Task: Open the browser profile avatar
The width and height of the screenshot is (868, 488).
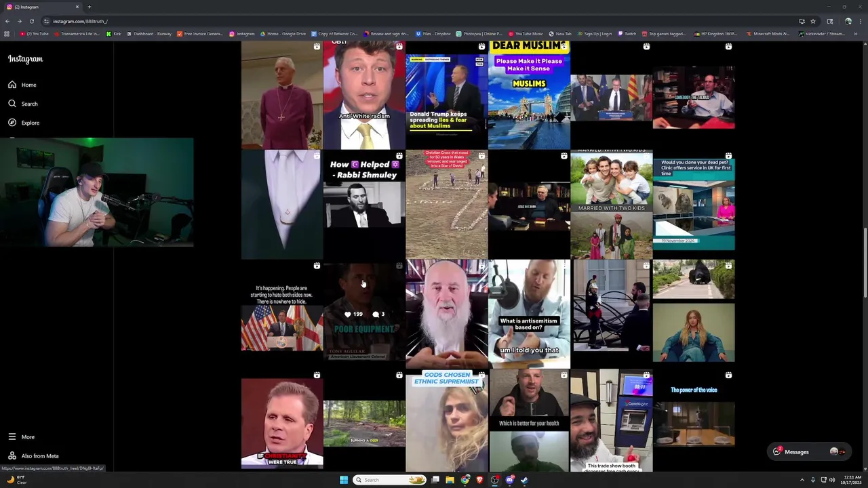Action: tap(848, 21)
